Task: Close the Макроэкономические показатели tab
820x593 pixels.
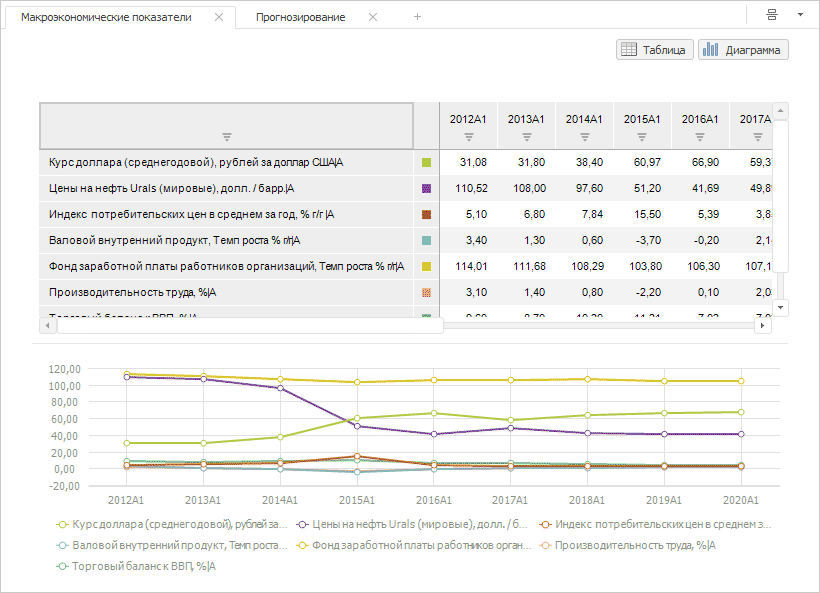Action: [219, 17]
